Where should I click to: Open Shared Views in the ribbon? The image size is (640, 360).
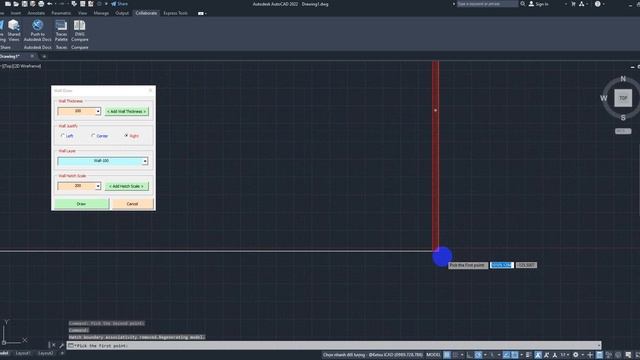pyautogui.click(x=14, y=31)
